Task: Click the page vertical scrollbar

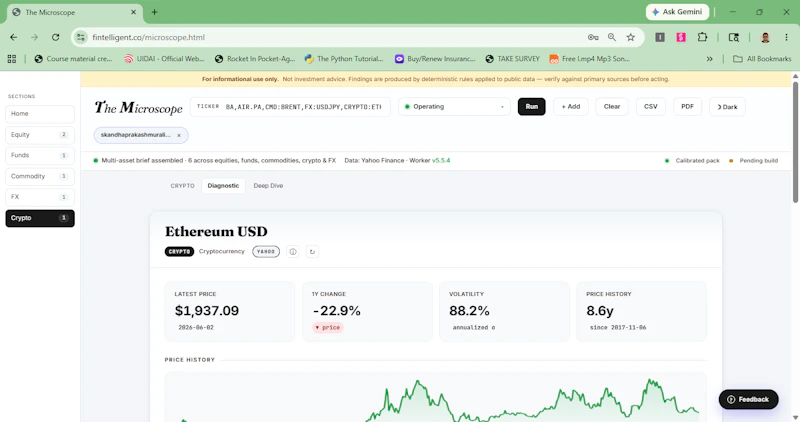Action: 795,142
